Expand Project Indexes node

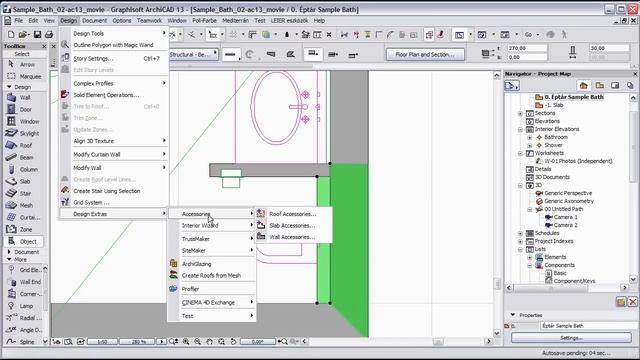tap(520, 241)
